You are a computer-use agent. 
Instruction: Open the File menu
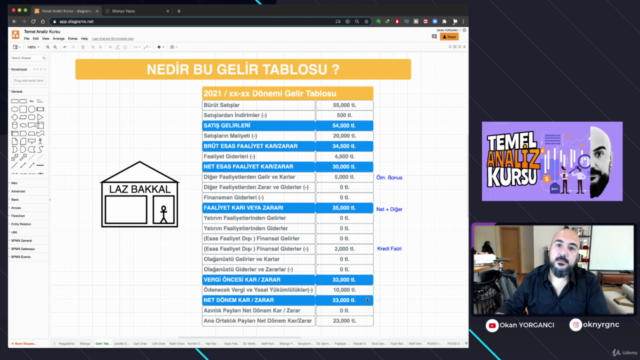click(x=27, y=38)
